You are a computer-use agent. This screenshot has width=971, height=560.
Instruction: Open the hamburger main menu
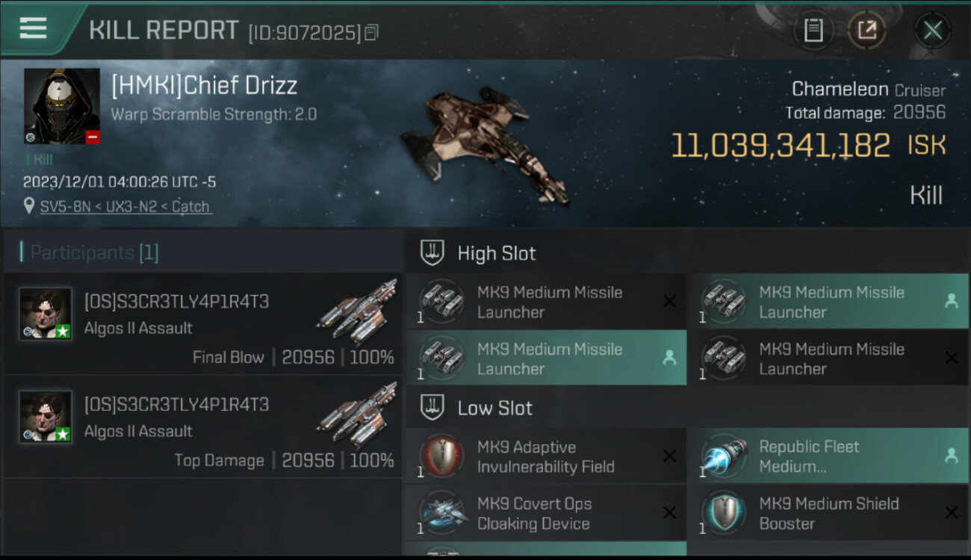[33, 28]
